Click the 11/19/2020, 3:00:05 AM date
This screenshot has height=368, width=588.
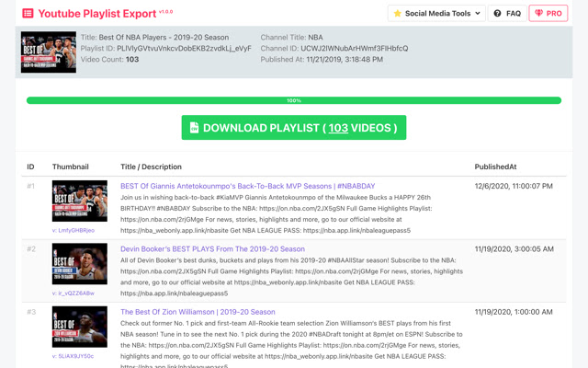[514, 249]
